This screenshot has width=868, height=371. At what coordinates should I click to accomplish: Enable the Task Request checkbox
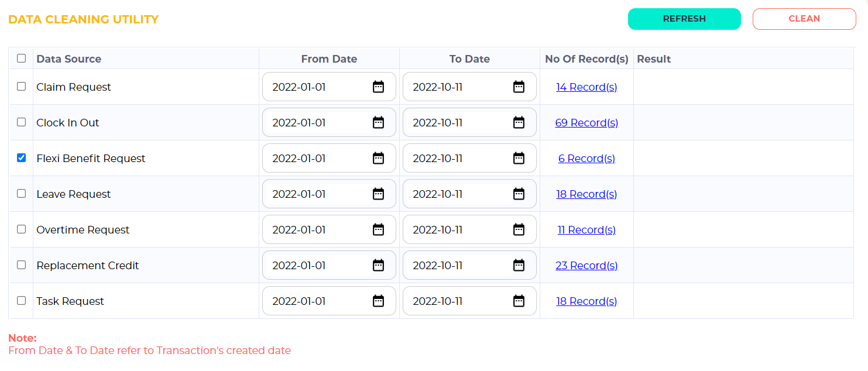(22, 301)
